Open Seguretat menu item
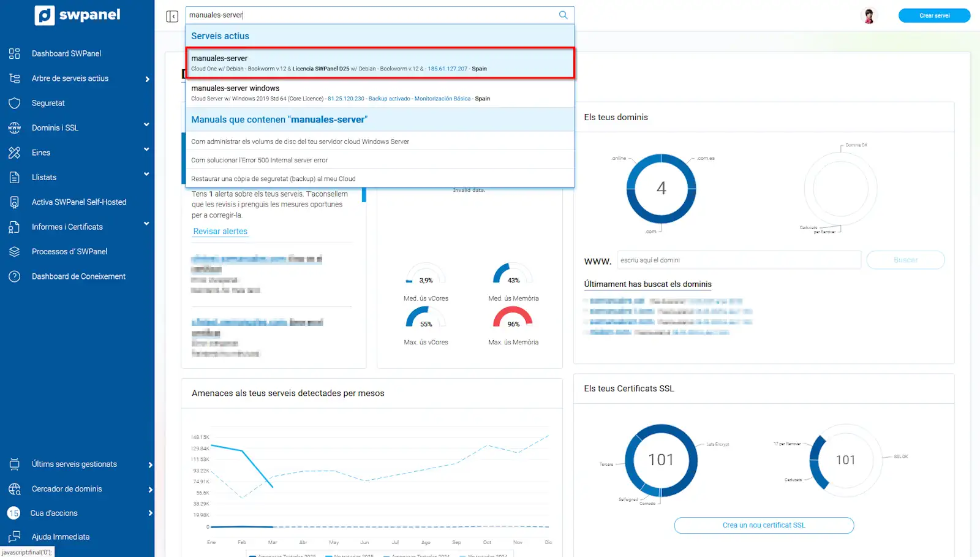Image resolution: width=980 pixels, height=557 pixels. coord(48,104)
